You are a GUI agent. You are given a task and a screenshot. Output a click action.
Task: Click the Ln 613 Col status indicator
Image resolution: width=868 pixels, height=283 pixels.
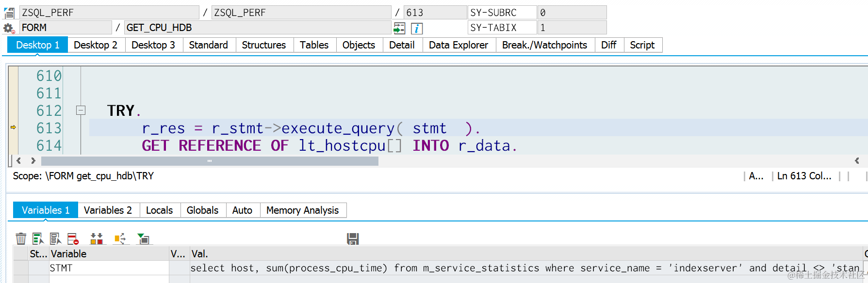(x=804, y=176)
